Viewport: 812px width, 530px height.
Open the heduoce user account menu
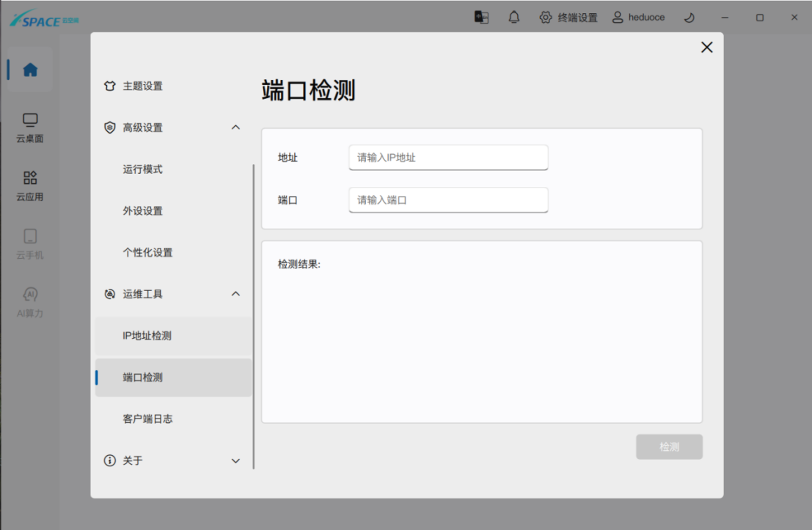point(638,18)
